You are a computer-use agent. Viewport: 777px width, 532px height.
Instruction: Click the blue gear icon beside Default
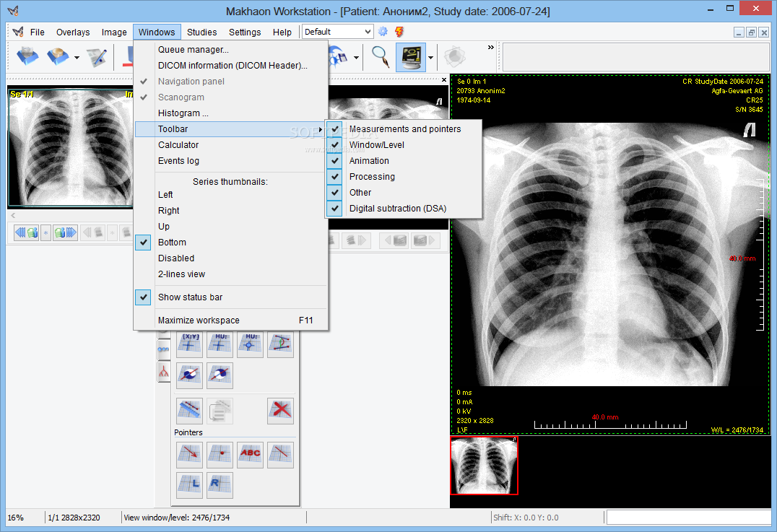(383, 32)
